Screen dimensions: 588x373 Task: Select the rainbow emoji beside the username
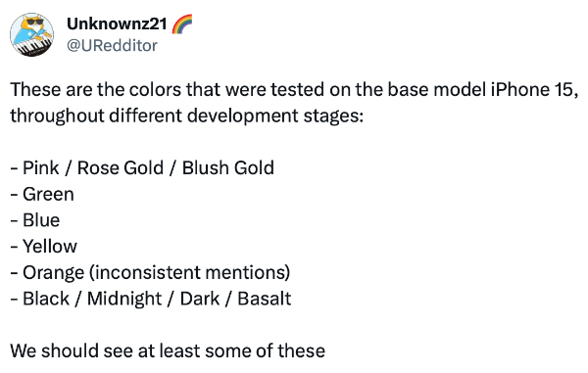[x=182, y=23]
